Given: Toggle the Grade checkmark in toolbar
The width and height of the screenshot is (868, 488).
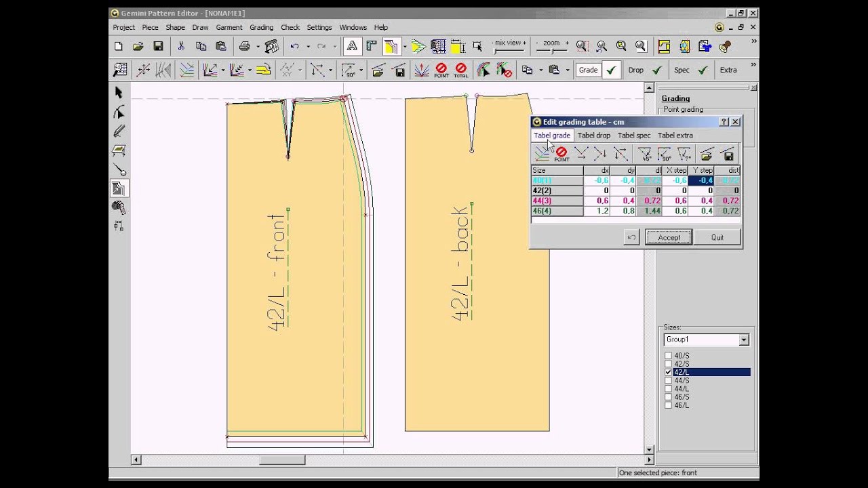Looking at the screenshot, I should (611, 70).
